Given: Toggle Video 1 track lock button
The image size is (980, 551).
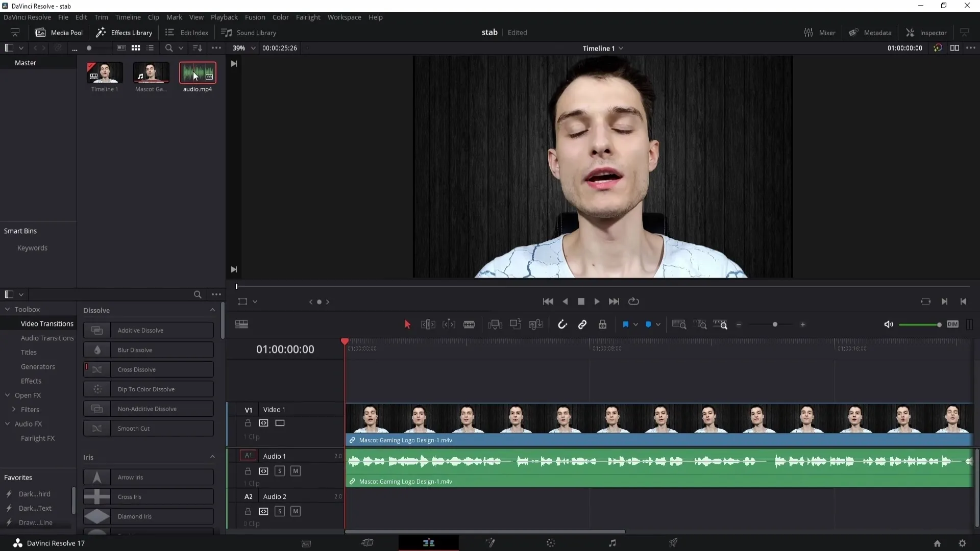Looking at the screenshot, I should coord(248,422).
